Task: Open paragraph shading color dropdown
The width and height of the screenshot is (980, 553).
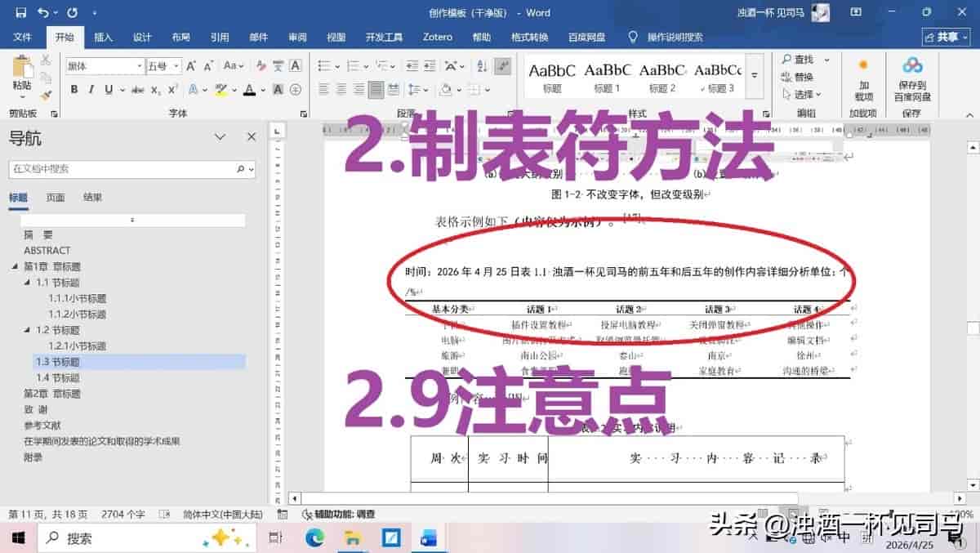Action: coord(461,89)
